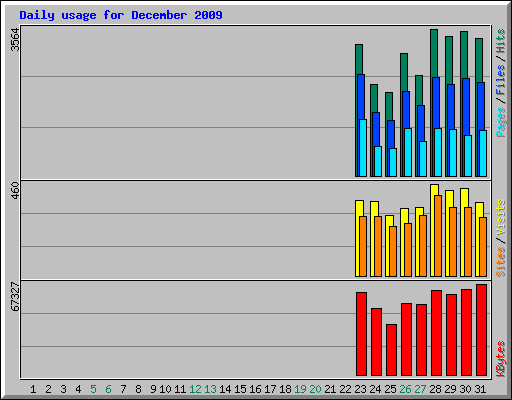Click the yellow Visits bar for day 25

coord(388,246)
